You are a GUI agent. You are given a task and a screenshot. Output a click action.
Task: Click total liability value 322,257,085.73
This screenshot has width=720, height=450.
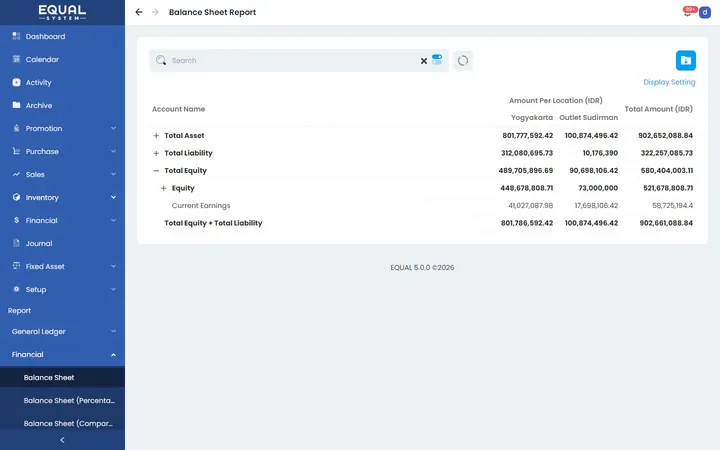pyautogui.click(x=667, y=153)
